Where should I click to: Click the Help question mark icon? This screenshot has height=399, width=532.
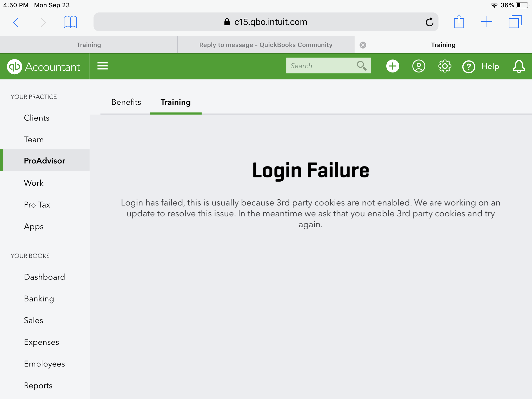pyautogui.click(x=469, y=67)
